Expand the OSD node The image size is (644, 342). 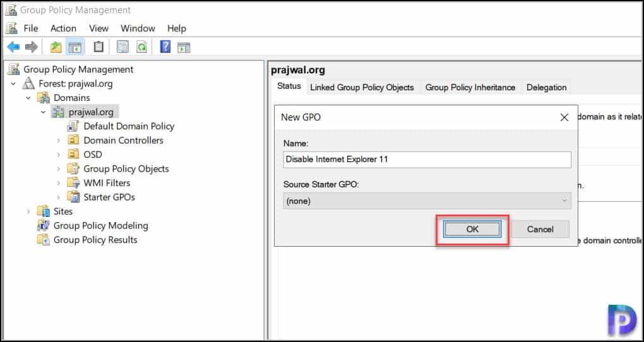click(x=58, y=155)
